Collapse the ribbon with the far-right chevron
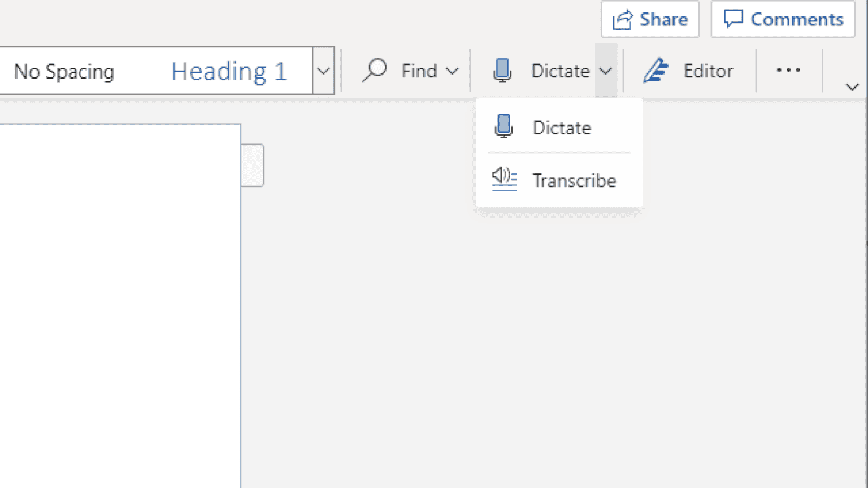The width and height of the screenshot is (868, 488). coord(852,86)
